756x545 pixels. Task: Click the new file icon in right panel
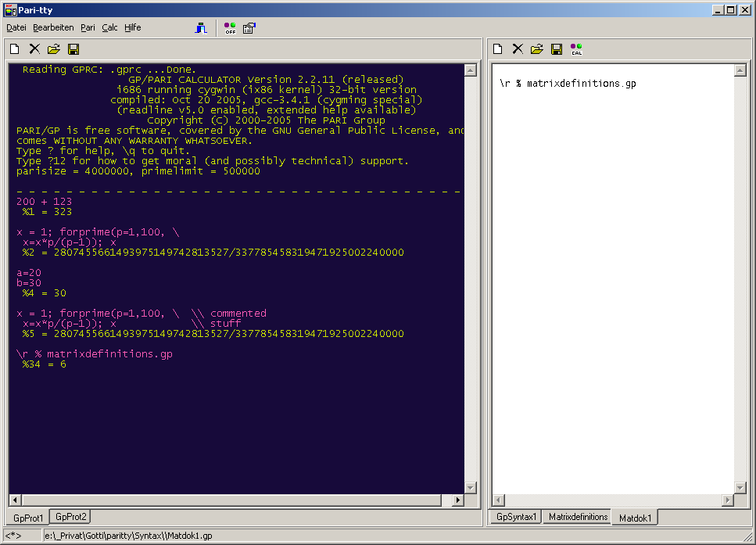coord(497,49)
